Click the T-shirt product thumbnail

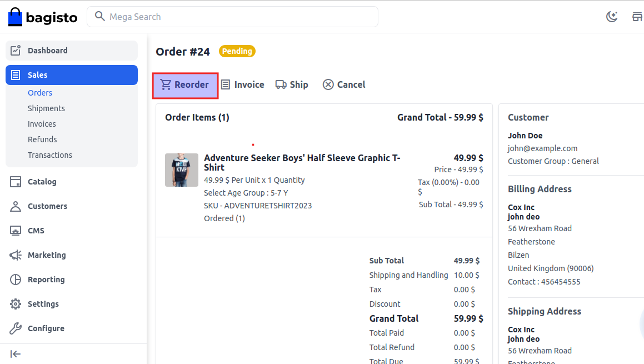point(182,170)
